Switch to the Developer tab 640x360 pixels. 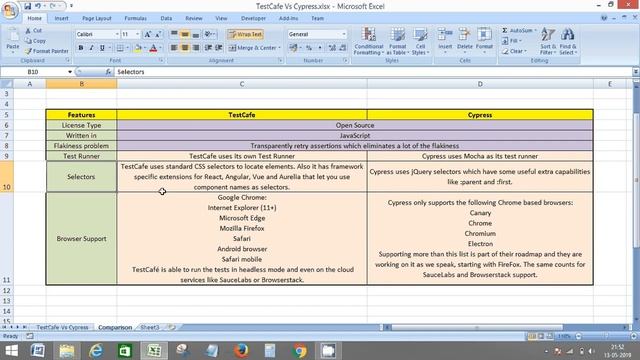253,18
